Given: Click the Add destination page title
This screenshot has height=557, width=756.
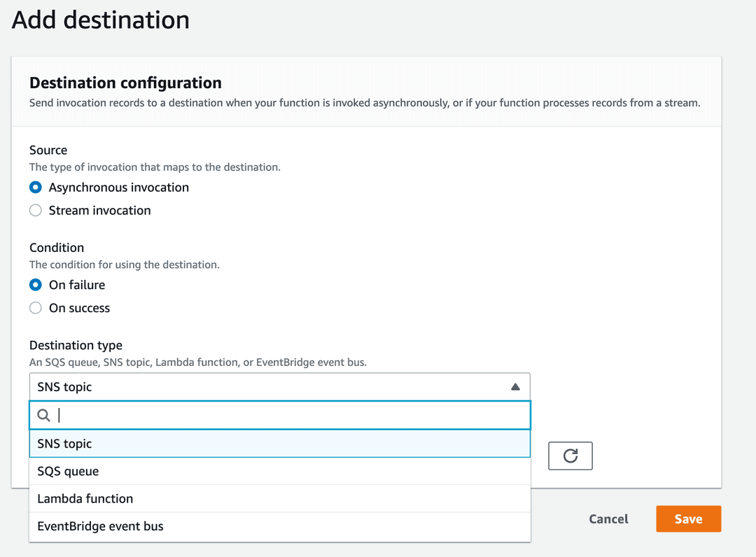Looking at the screenshot, I should tap(100, 20).
